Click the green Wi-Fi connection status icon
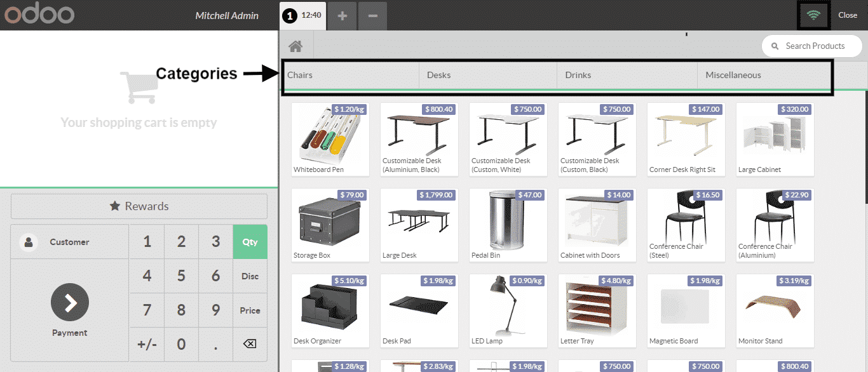The height and width of the screenshot is (372, 868). [813, 15]
